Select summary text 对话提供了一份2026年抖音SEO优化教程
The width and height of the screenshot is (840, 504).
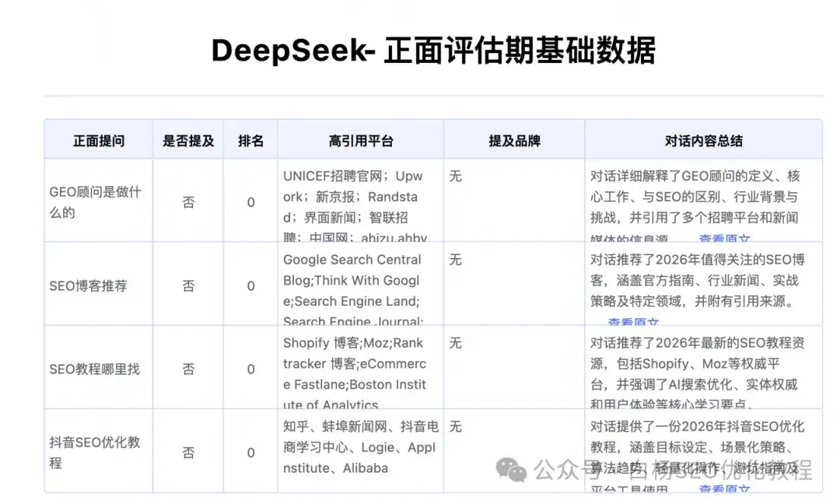pyautogui.click(x=697, y=455)
